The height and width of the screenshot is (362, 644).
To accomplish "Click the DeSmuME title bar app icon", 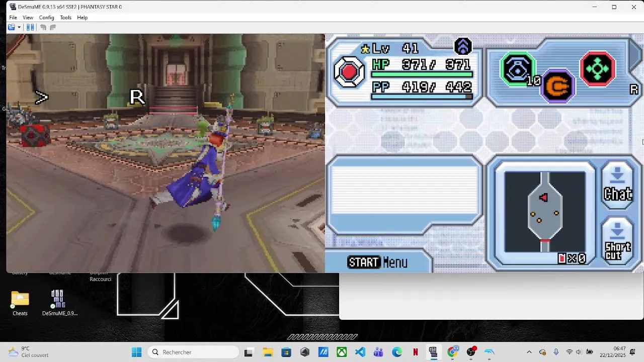I will [x=13, y=7].
